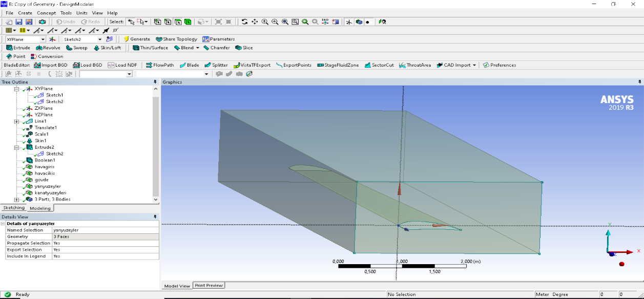The height and width of the screenshot is (299, 644).
Task: Click Share Topology tool
Action: coord(176,39)
